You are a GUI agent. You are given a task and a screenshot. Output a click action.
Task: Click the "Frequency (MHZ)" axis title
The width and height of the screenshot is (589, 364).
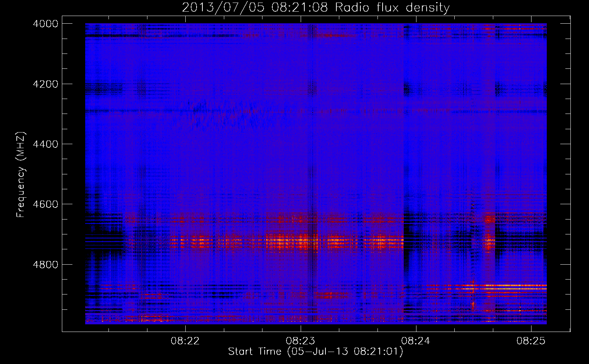coord(21,175)
